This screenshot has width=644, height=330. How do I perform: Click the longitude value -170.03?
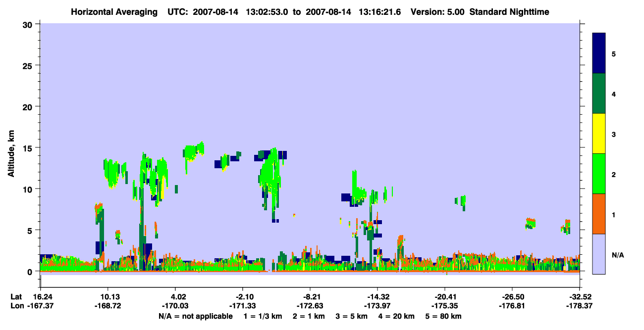[175, 306]
